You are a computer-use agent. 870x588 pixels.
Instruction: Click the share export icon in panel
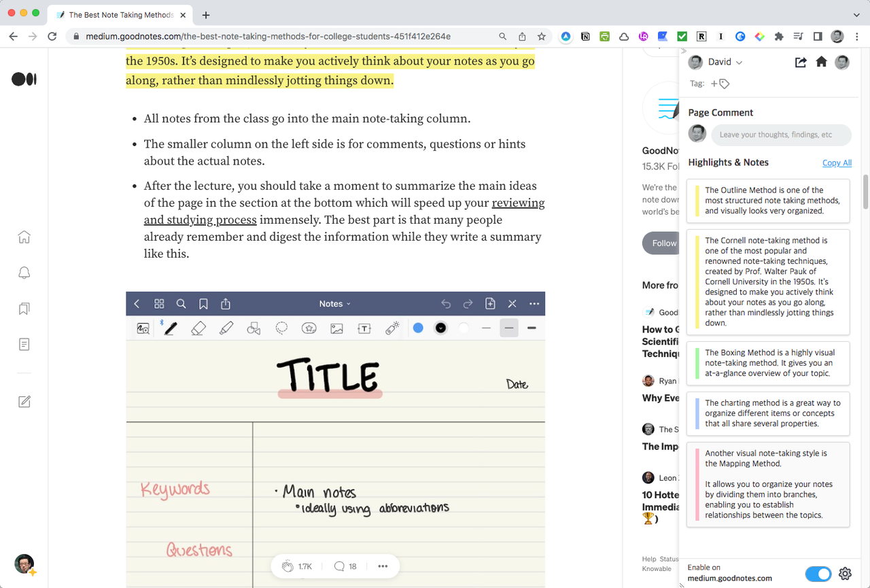click(801, 62)
